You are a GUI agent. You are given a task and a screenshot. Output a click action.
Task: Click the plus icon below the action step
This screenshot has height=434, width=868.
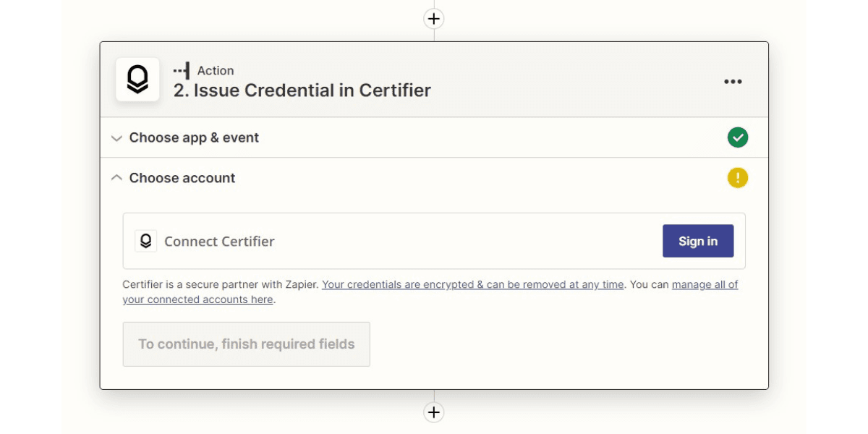[x=433, y=412]
